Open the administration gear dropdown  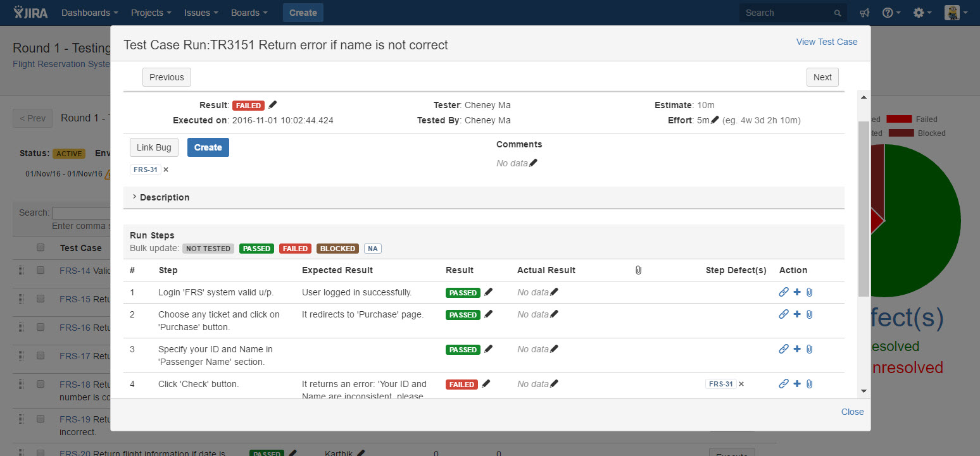[923, 13]
